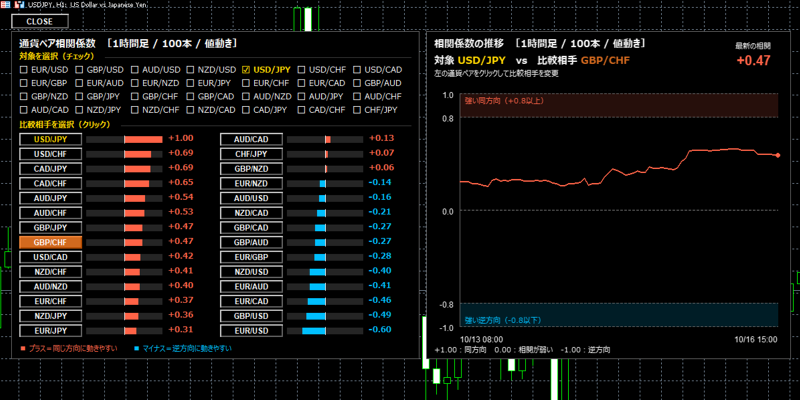The image size is (800, 400).
Task: Check the GBP/NZD checkbox
Action: click(23, 96)
